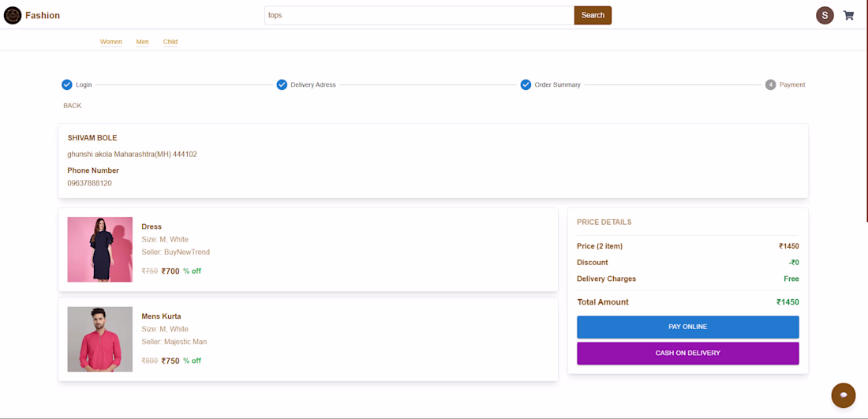Image resolution: width=868 pixels, height=419 pixels.
Task: Select the name SHIVAM BOLE
Action: click(92, 138)
